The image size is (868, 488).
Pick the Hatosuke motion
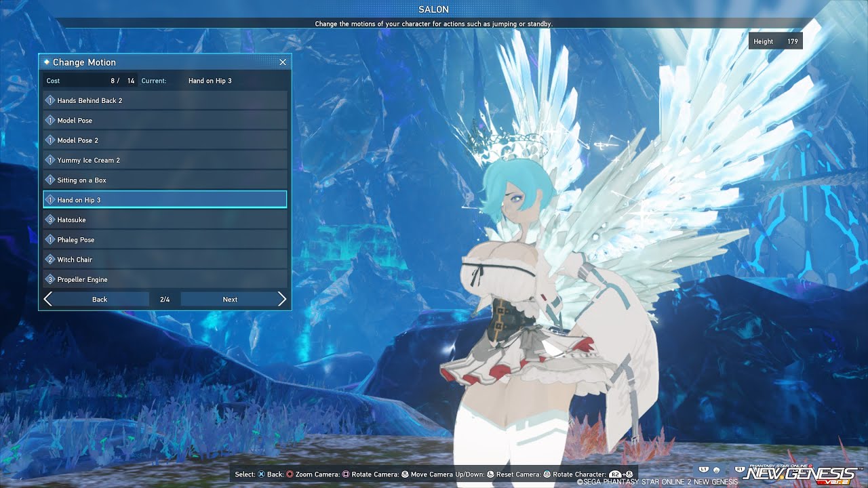point(165,220)
